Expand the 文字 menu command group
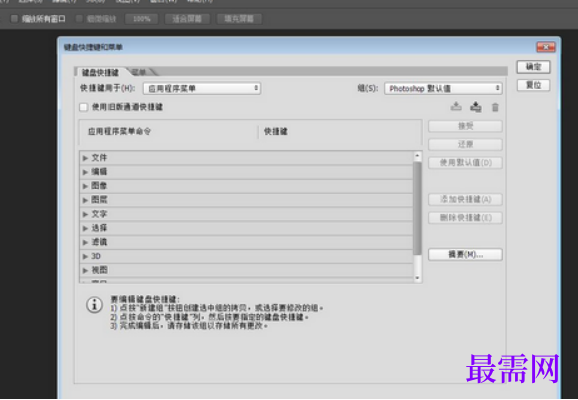 click(85, 214)
